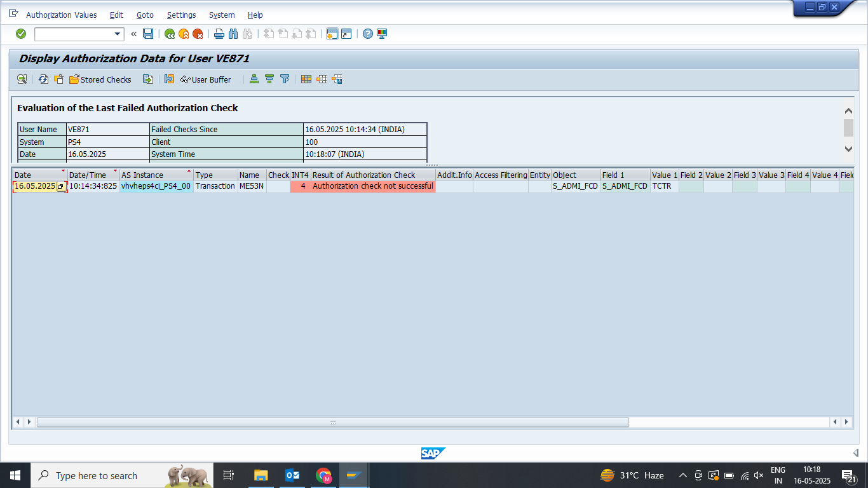The height and width of the screenshot is (488, 868).
Task: Select the Date cell 16.05.2025
Action: tap(34, 186)
